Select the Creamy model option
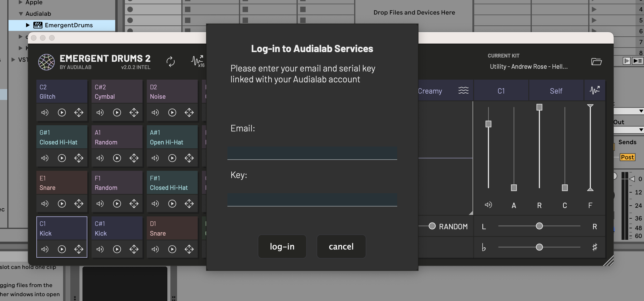Image resolution: width=644 pixels, height=301 pixels. click(430, 91)
